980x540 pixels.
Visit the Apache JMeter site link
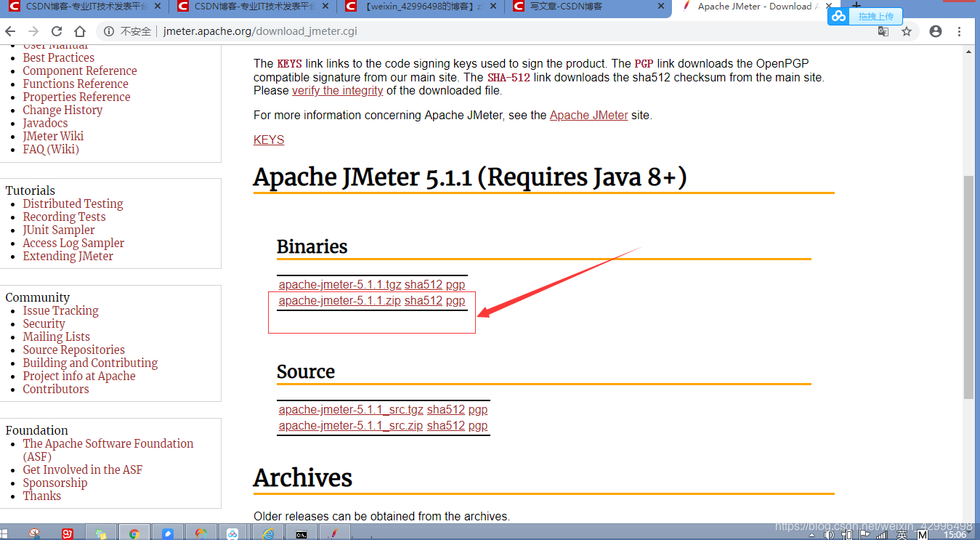589,116
